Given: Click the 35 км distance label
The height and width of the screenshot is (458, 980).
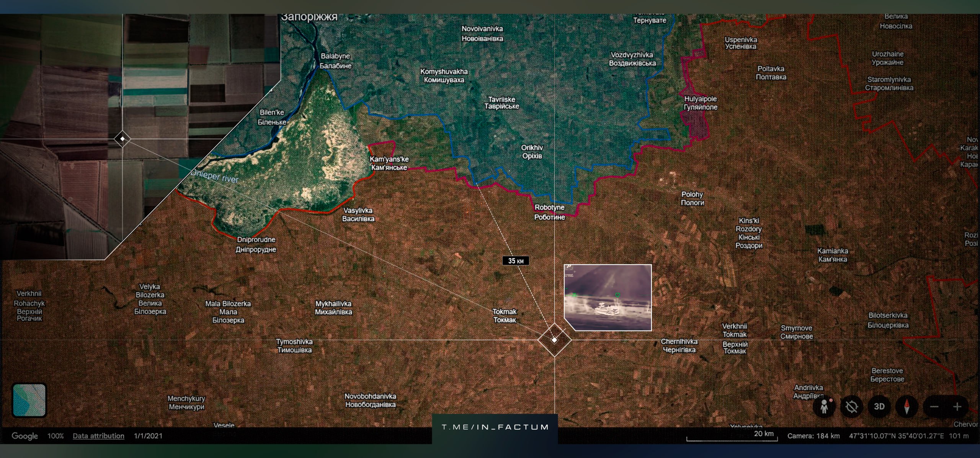Looking at the screenshot, I should (x=516, y=261).
